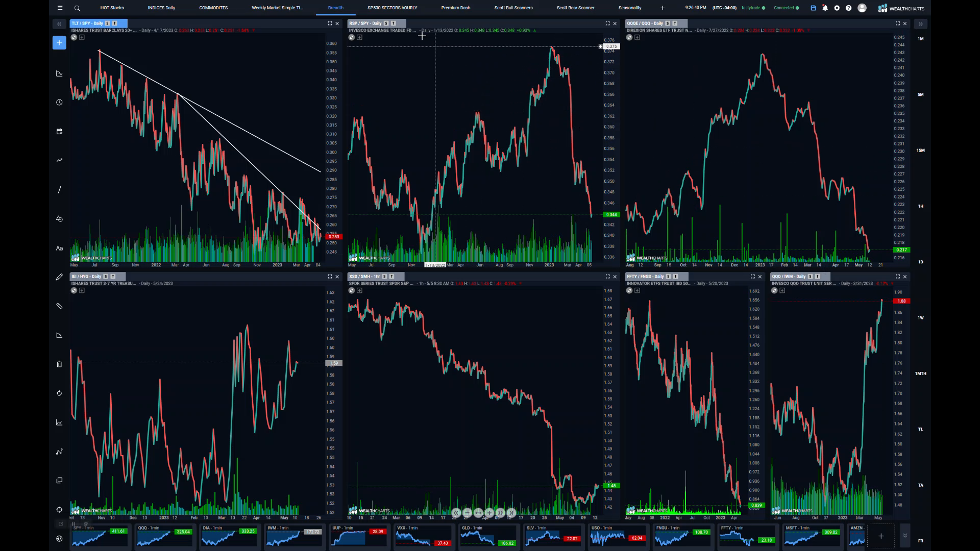Select the trend line drawing tool
The image size is (980, 551).
59,190
